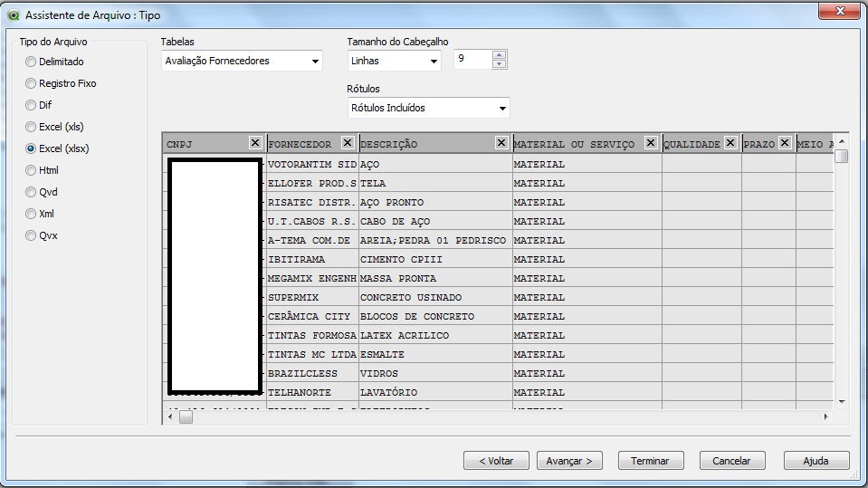Click the table's vertical scrollbar up arrow

click(842, 142)
